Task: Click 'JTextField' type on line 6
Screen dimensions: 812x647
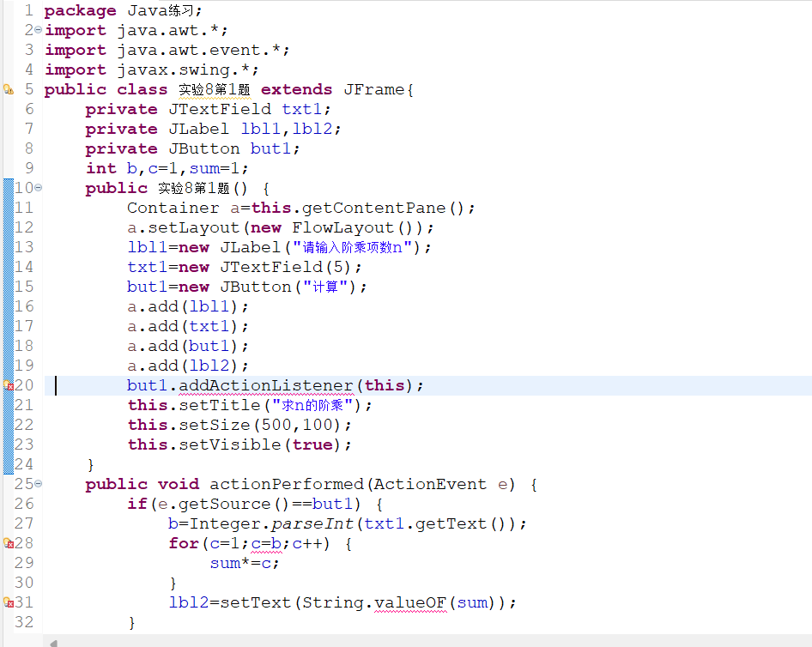Action: [x=220, y=109]
